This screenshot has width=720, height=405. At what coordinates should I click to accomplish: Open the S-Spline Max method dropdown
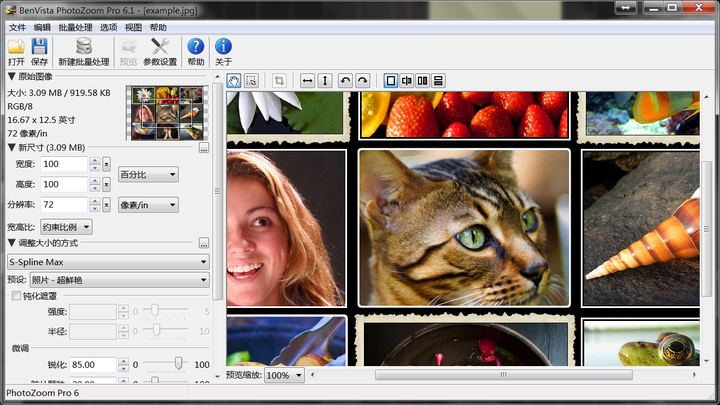[108, 262]
